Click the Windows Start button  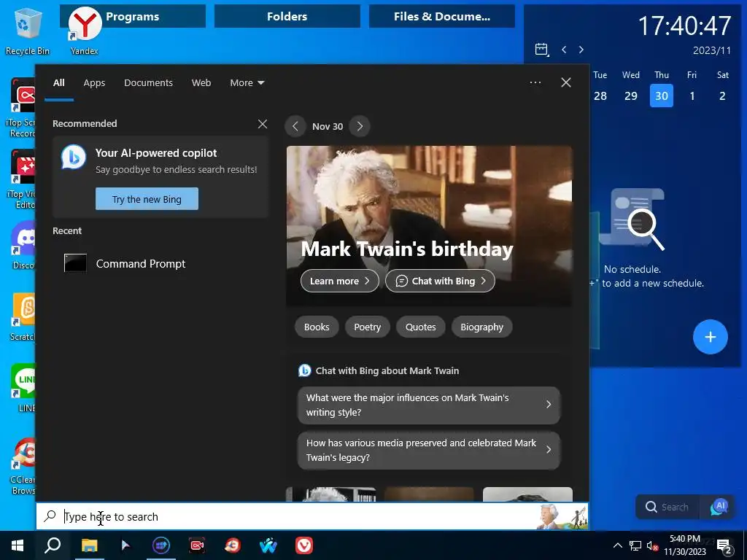coord(18,545)
